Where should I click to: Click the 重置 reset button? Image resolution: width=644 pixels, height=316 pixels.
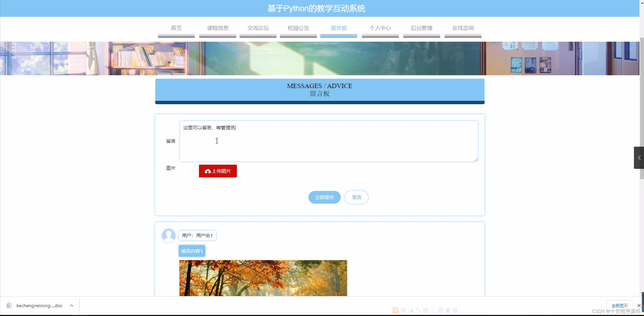356,197
